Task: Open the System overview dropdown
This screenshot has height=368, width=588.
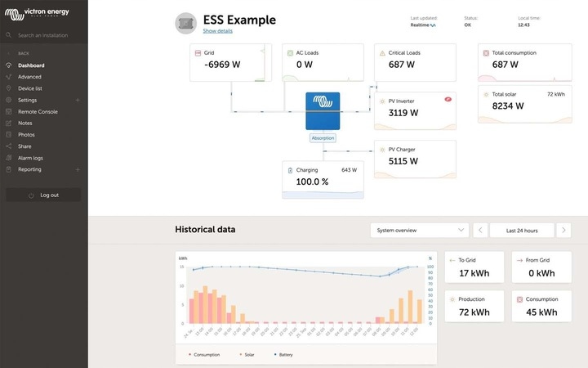Action: pyautogui.click(x=420, y=231)
